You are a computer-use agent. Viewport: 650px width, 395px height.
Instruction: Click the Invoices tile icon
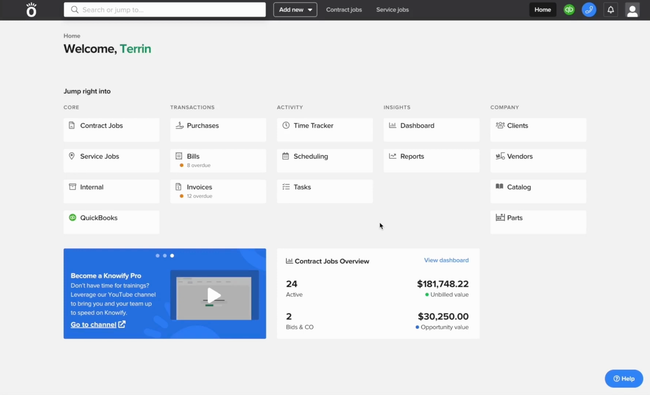pos(178,187)
